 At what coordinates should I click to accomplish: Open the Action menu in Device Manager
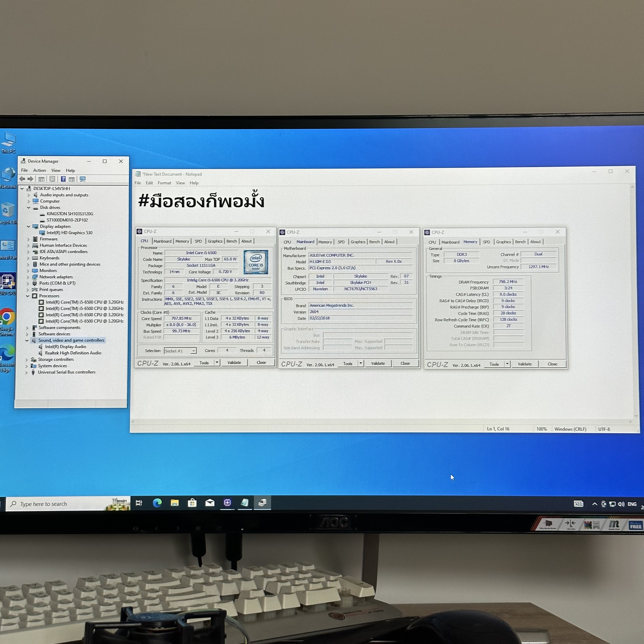coord(39,170)
